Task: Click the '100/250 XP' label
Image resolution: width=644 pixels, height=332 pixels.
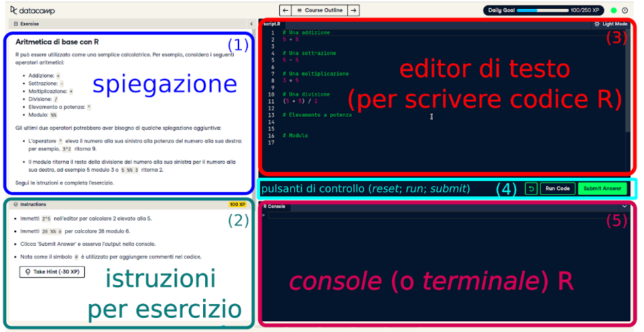Action: coord(584,10)
